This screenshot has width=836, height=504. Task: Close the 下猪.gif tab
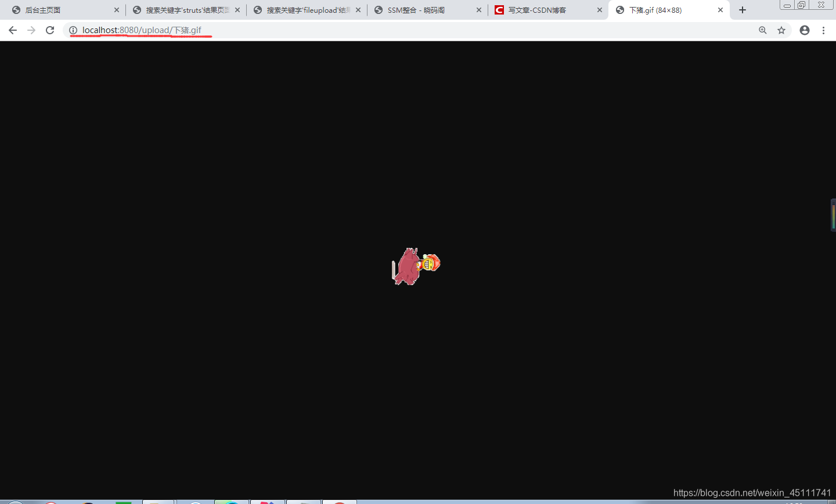[x=720, y=10]
